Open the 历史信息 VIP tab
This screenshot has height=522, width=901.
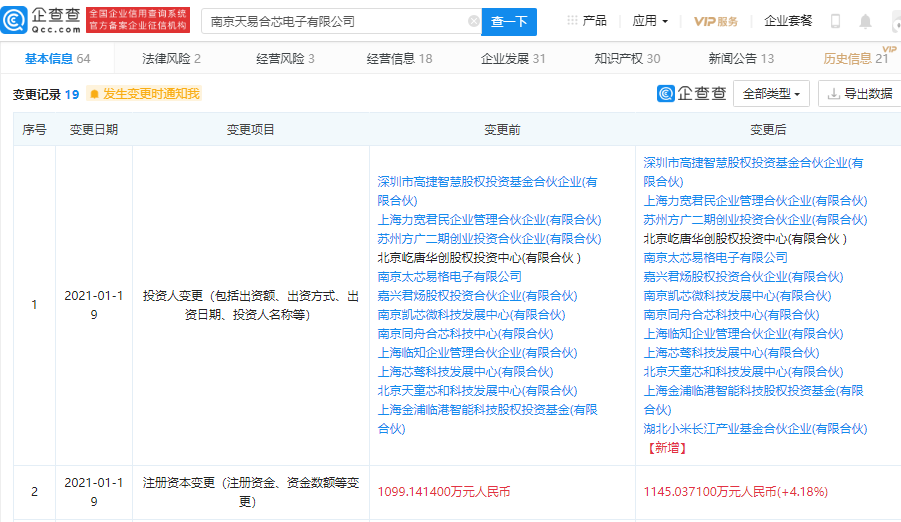coord(855,59)
